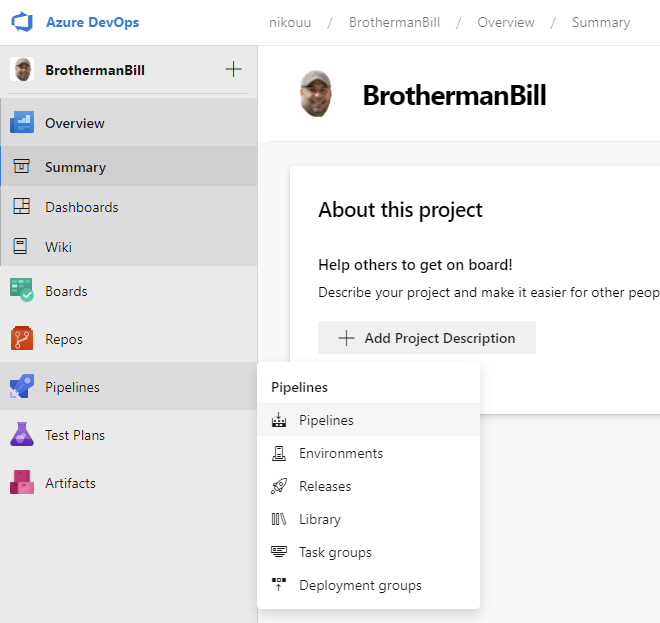Open Library from the flyout
This screenshot has width=660, height=623.
[x=368, y=519]
